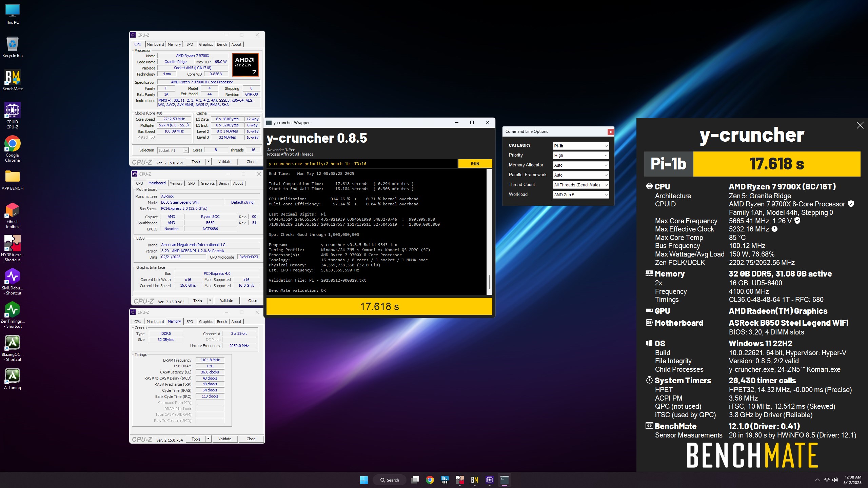Click the warning icon beside Max Effective Clock

pos(774,229)
